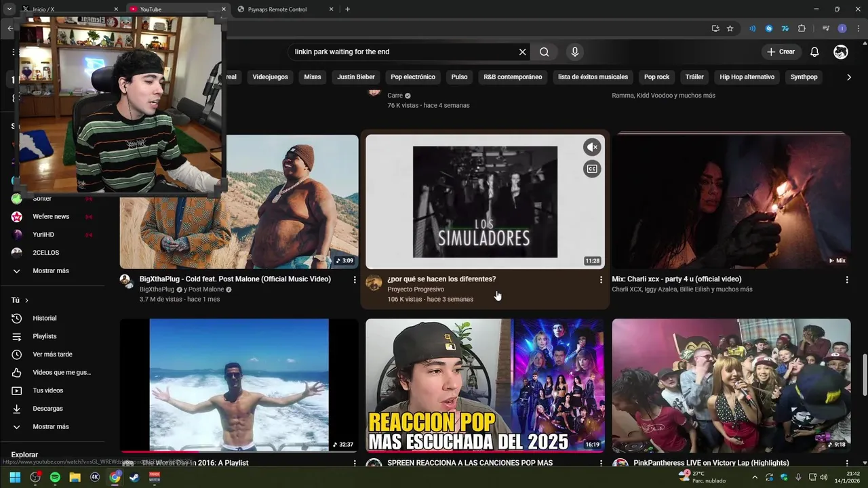Open Steam from the taskbar

pyautogui.click(x=134, y=477)
